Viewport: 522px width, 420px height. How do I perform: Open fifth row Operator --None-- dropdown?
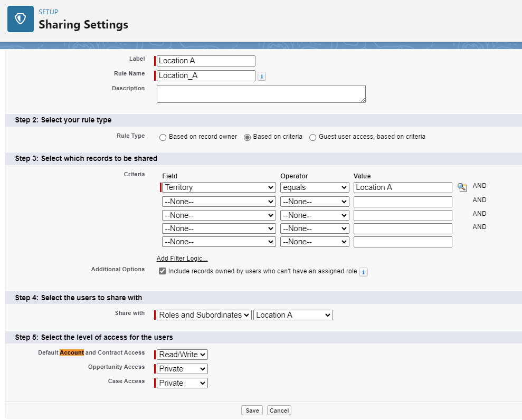[315, 242]
